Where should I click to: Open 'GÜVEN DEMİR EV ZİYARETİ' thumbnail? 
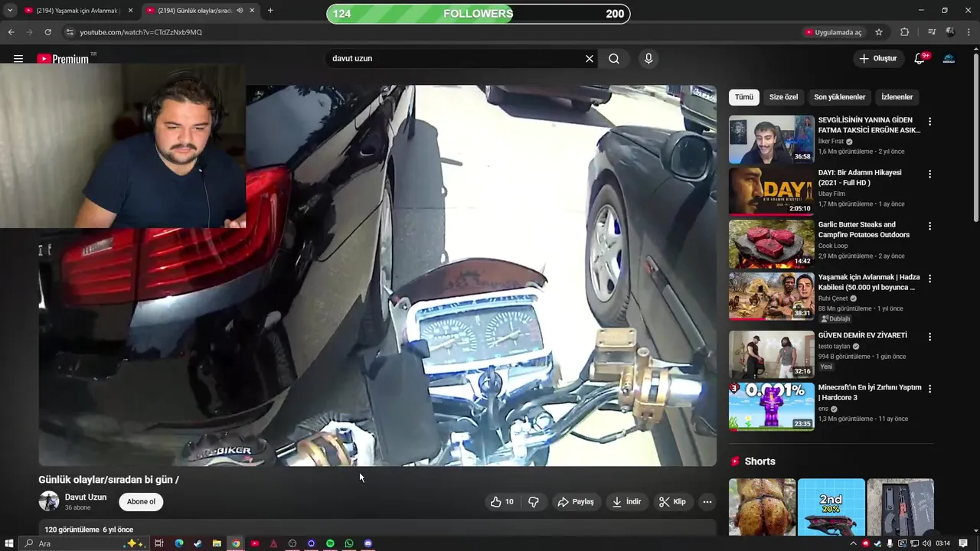tap(771, 354)
